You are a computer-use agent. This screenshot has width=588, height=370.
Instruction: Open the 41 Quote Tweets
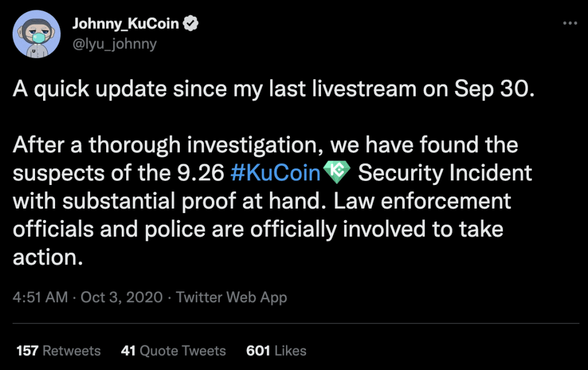coord(173,350)
